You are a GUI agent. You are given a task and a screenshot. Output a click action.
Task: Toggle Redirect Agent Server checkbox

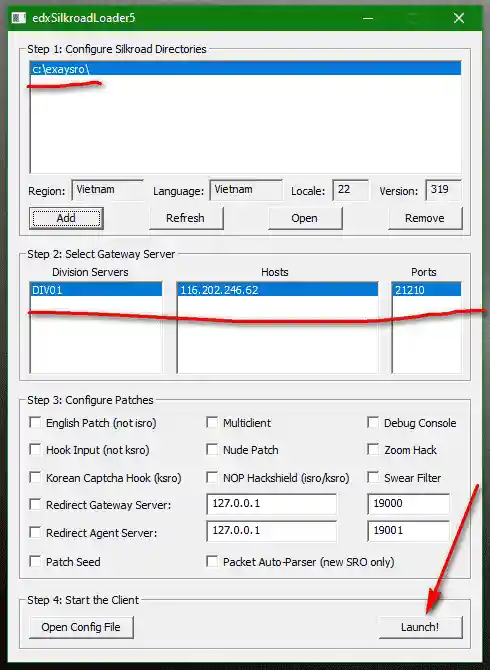coord(35,532)
